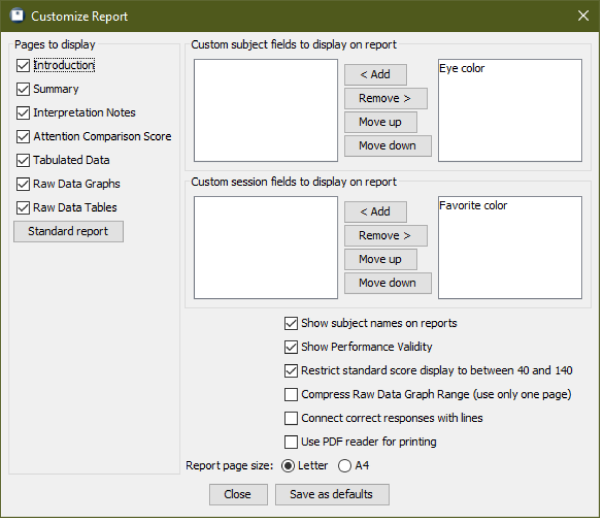Enable Compress Raw Data Graph Range

[291, 394]
